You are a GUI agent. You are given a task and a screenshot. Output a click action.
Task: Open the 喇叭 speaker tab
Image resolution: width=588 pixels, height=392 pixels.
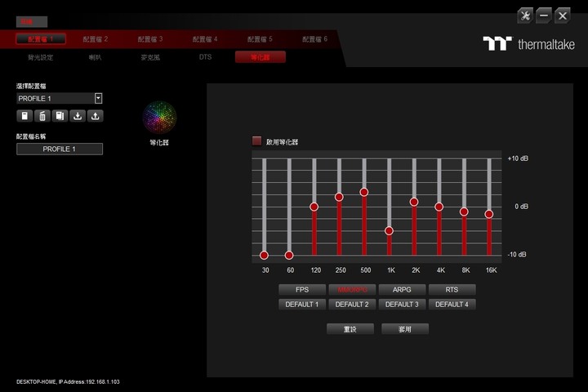click(96, 57)
